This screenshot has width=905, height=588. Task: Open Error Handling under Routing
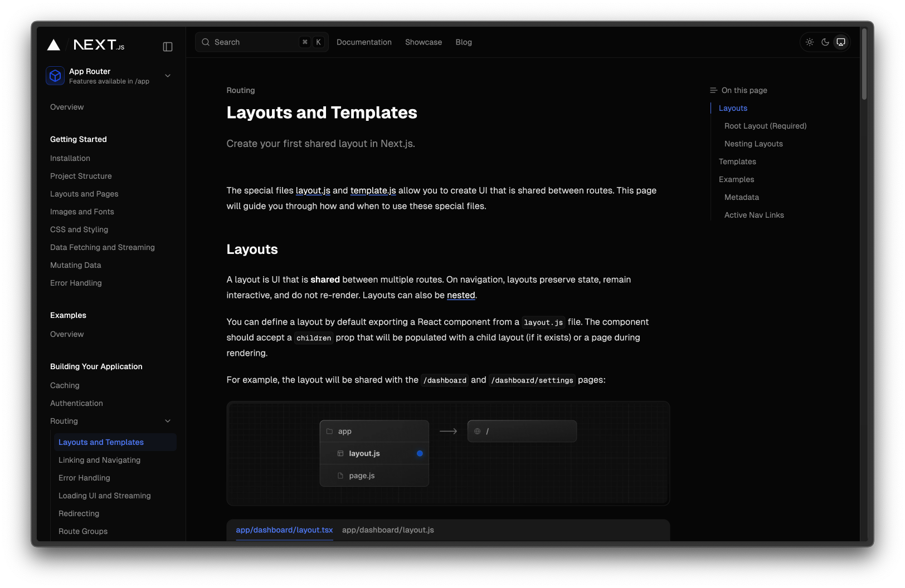pos(84,478)
